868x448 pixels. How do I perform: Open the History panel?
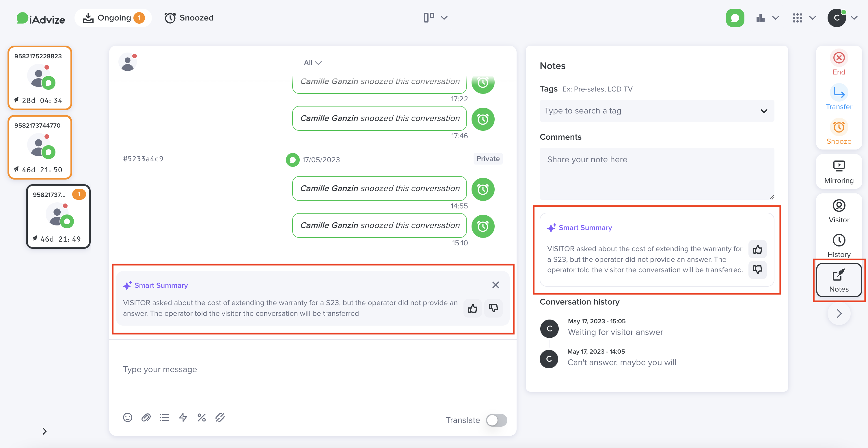[x=839, y=246]
